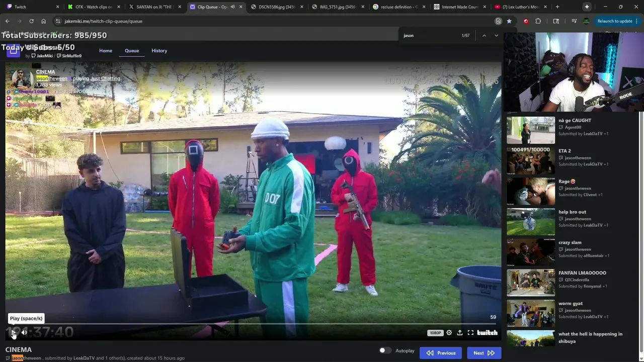Open the 'worm gyat' clip thumbnail

pyautogui.click(x=531, y=313)
